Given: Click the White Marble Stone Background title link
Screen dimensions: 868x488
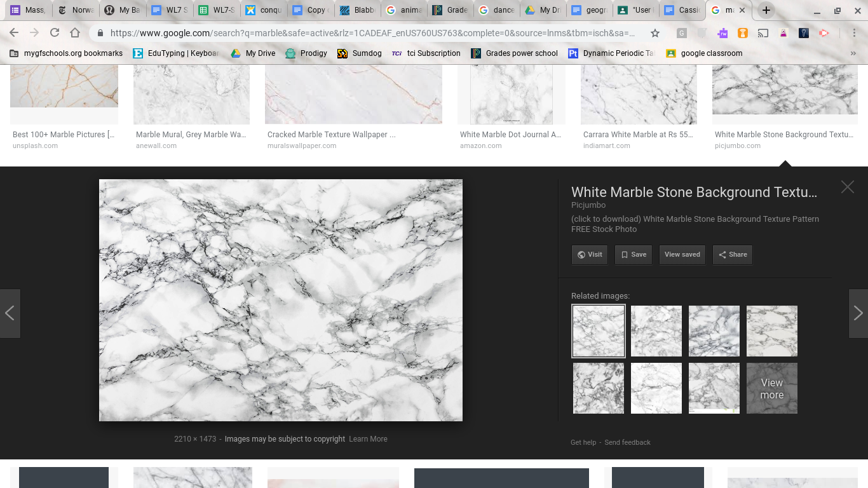Looking at the screenshot, I should 694,192.
